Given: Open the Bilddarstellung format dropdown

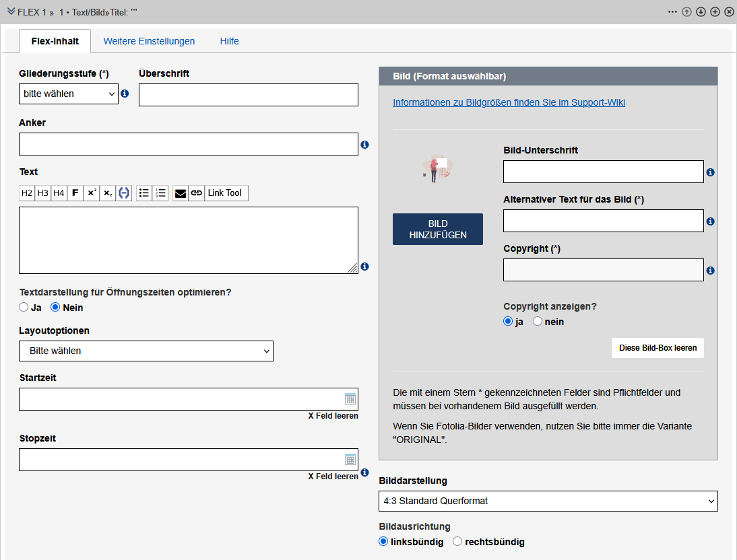Looking at the screenshot, I should coord(548,501).
